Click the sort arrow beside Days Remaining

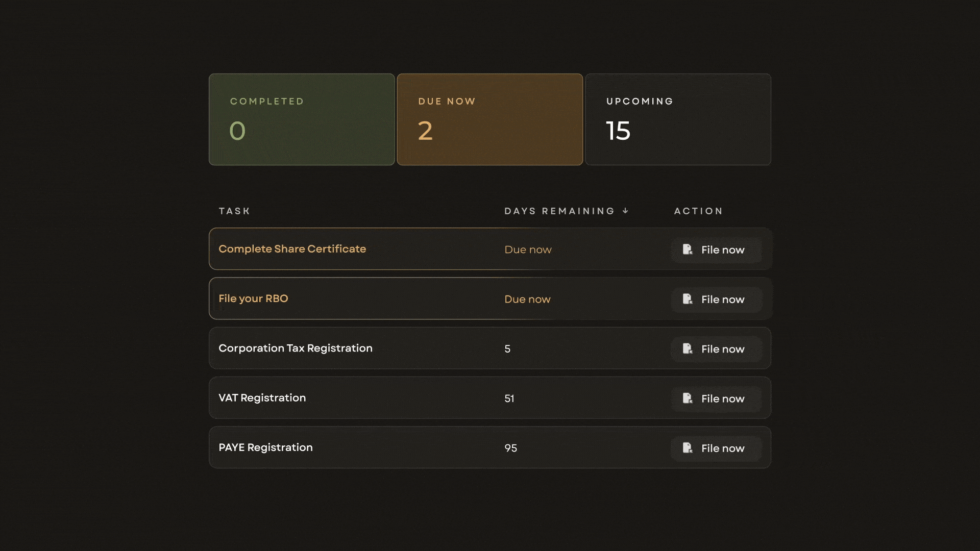pyautogui.click(x=625, y=211)
